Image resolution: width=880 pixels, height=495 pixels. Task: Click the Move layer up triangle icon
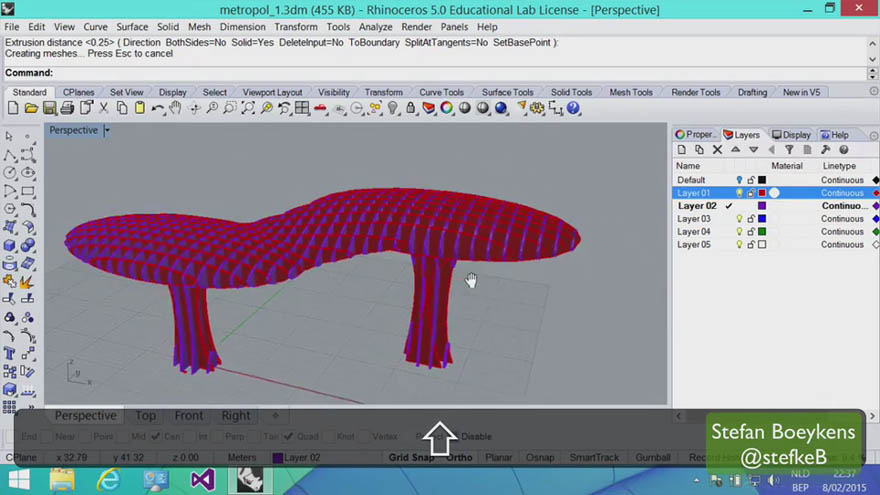(735, 150)
